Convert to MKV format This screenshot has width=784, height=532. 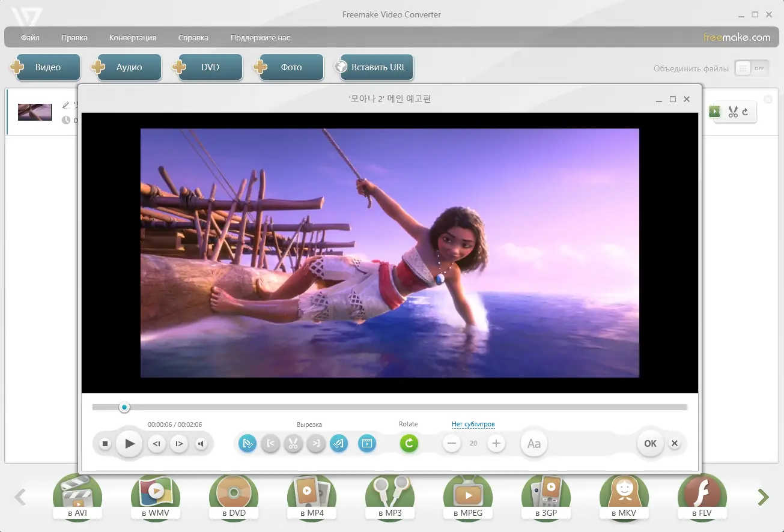624,497
